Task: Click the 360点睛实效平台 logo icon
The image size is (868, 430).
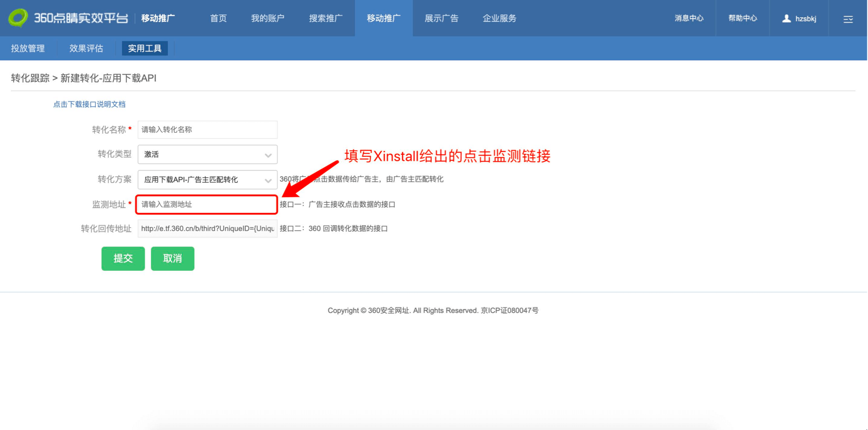Action: click(x=18, y=18)
